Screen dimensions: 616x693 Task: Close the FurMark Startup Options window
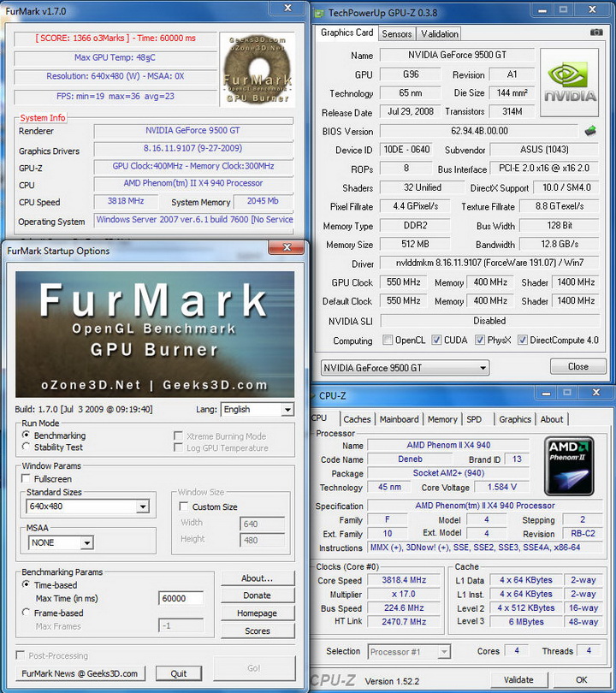[287, 248]
